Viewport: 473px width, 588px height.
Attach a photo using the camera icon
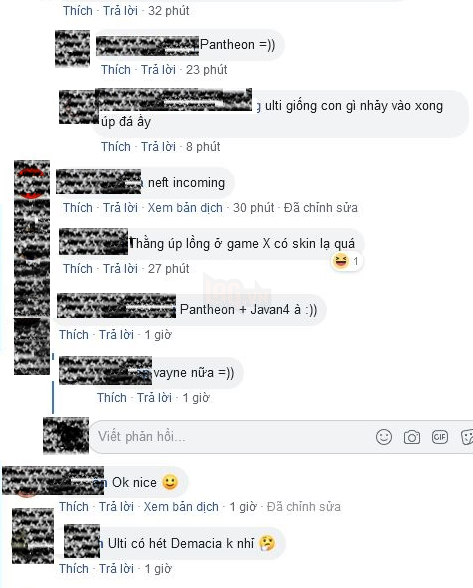411,437
